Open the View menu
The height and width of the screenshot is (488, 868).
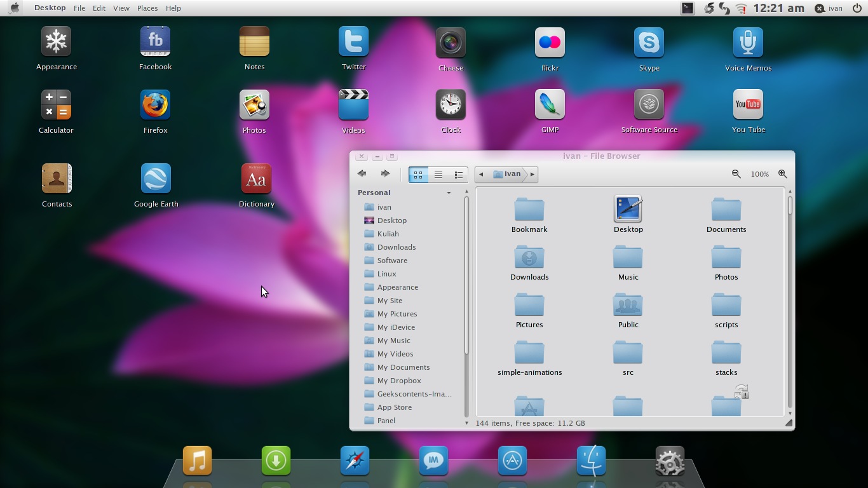(121, 8)
